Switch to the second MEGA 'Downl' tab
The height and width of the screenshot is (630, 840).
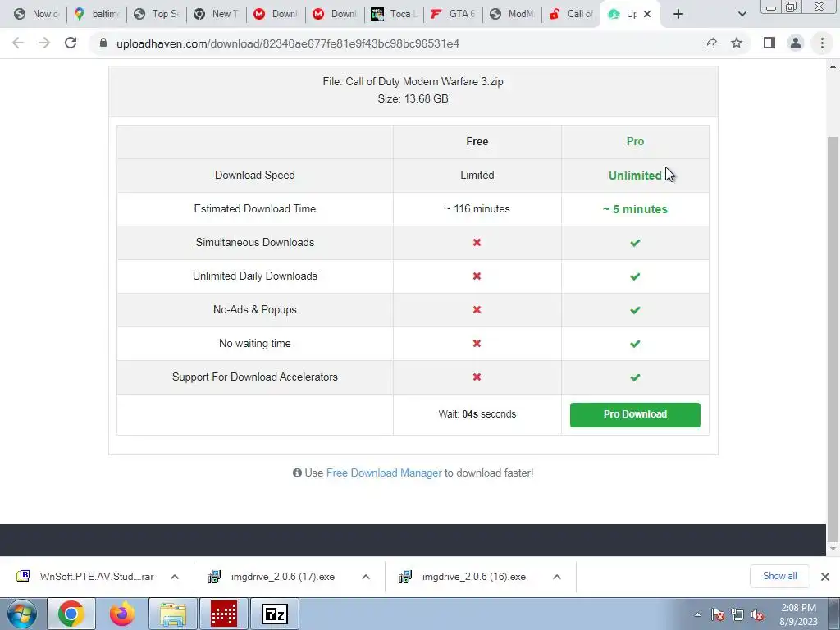pyautogui.click(x=335, y=14)
